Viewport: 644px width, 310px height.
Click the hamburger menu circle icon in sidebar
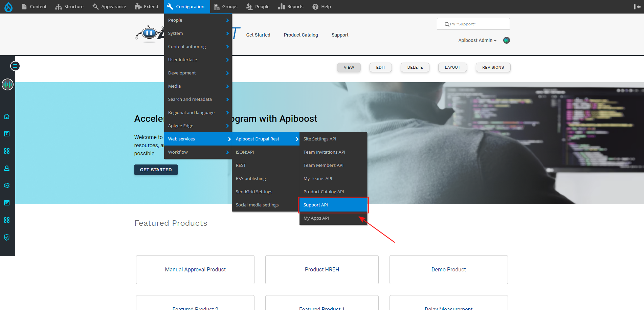point(15,66)
